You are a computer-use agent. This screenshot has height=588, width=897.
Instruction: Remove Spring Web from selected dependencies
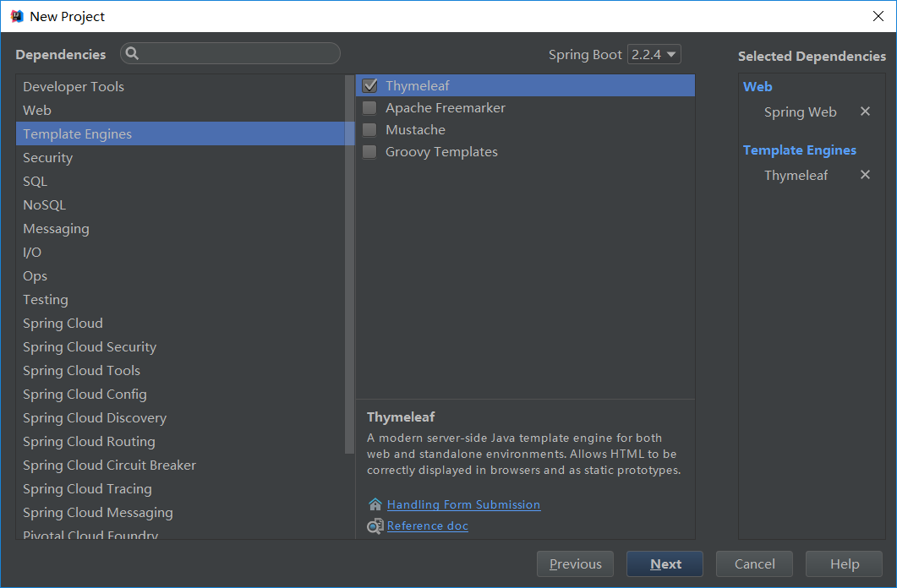point(865,112)
